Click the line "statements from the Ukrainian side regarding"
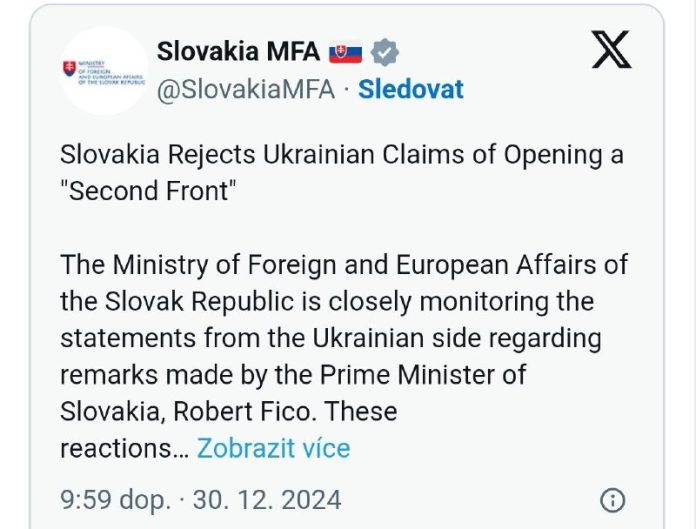This screenshot has height=529, width=696. coord(330,338)
